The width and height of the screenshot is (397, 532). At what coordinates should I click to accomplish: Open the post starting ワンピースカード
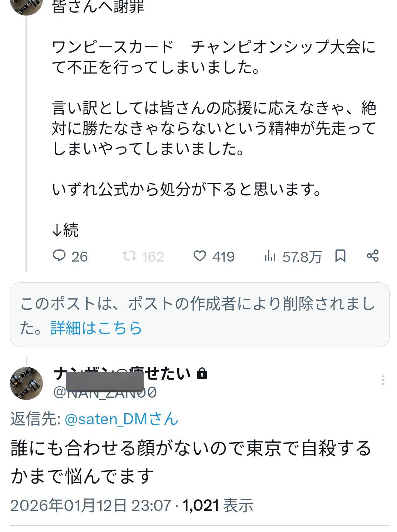pyautogui.click(x=214, y=57)
